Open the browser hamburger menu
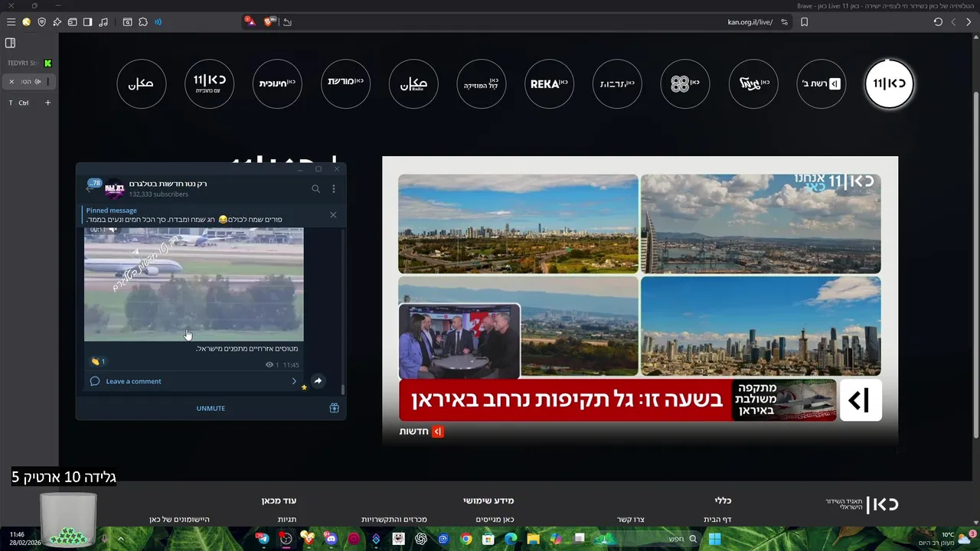 click(11, 22)
